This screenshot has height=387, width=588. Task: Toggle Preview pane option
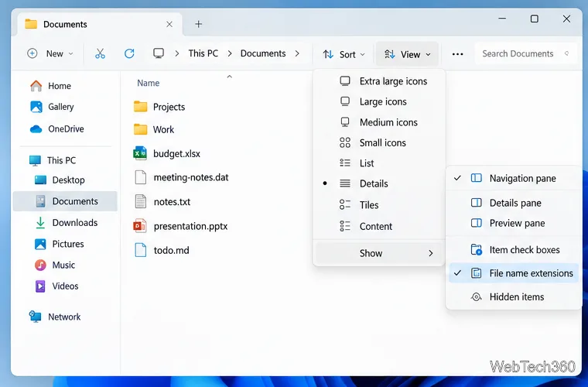coord(514,223)
